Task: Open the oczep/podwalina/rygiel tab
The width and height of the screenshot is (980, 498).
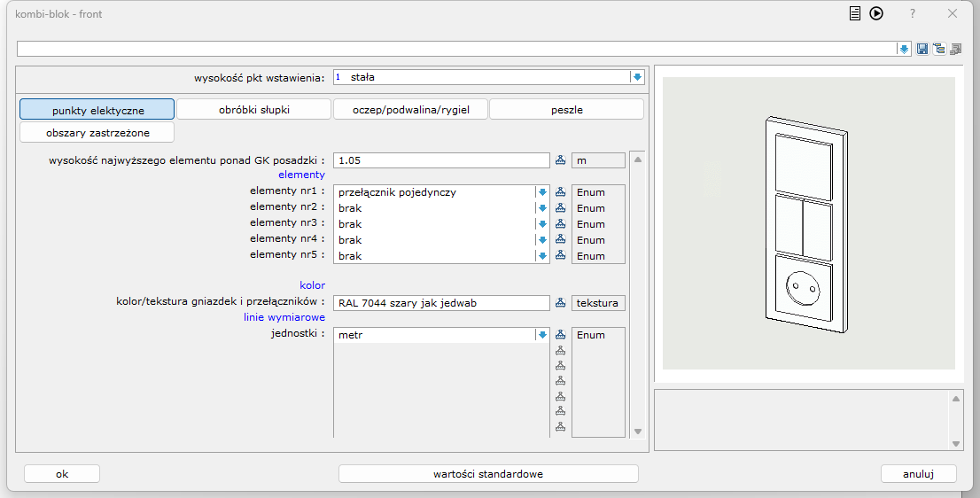Action: point(409,110)
